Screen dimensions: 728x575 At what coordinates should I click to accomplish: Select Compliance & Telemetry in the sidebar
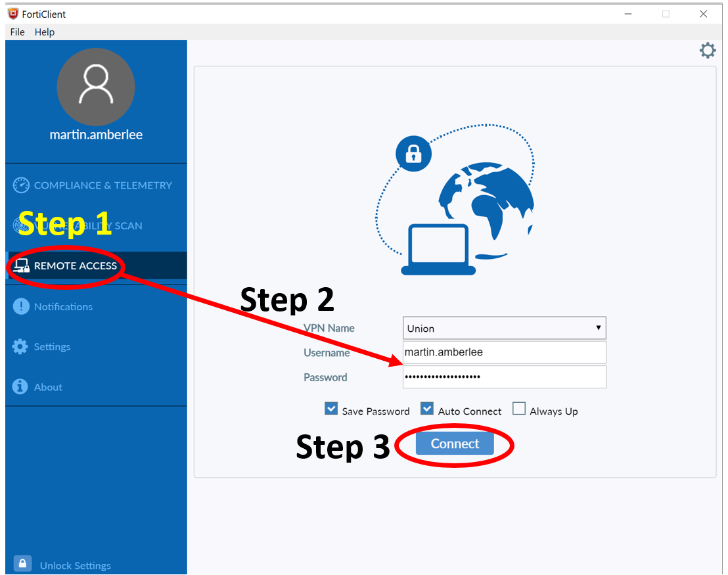92,185
